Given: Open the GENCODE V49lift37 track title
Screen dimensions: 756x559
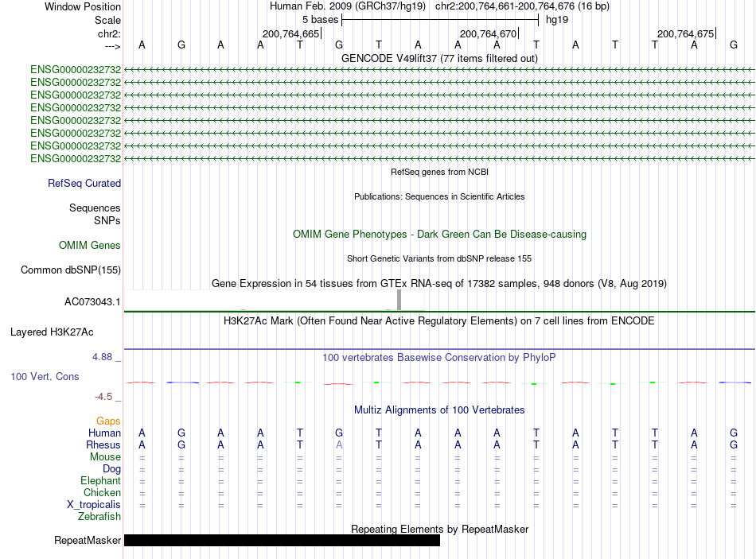Looking at the screenshot, I should point(439,58).
